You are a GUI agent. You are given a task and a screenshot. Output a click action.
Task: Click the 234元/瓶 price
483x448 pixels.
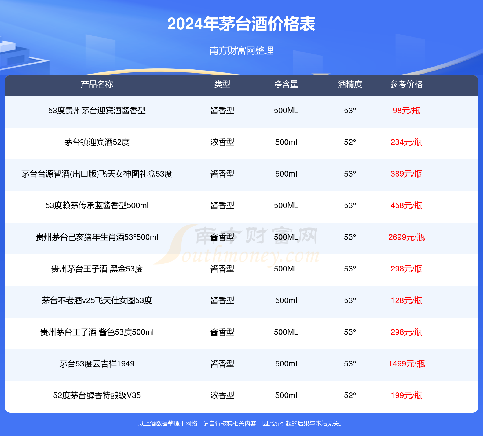click(x=407, y=142)
